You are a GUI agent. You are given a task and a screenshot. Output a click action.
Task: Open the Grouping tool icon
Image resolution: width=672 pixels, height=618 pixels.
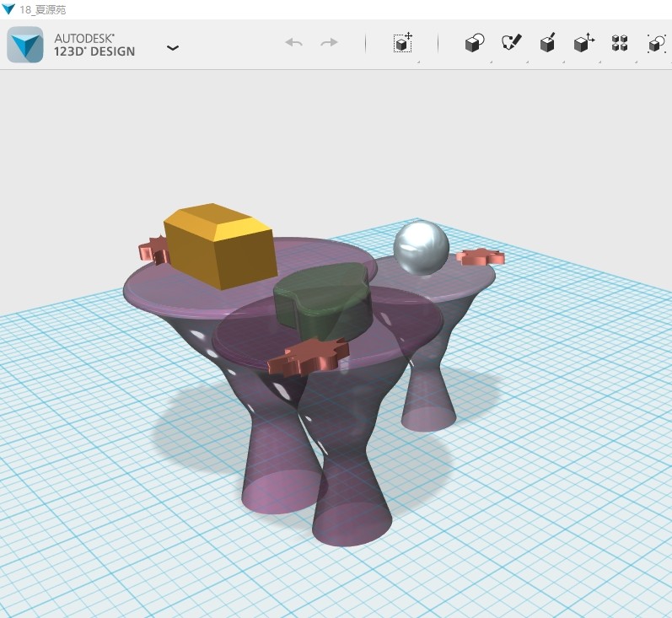pos(656,43)
